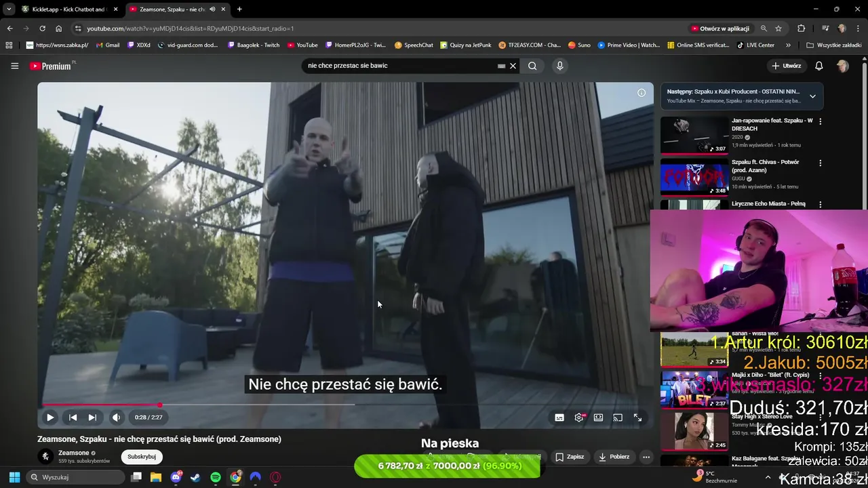This screenshot has height=488, width=868.
Task: Skip to next video in the player
Action: [92, 418]
